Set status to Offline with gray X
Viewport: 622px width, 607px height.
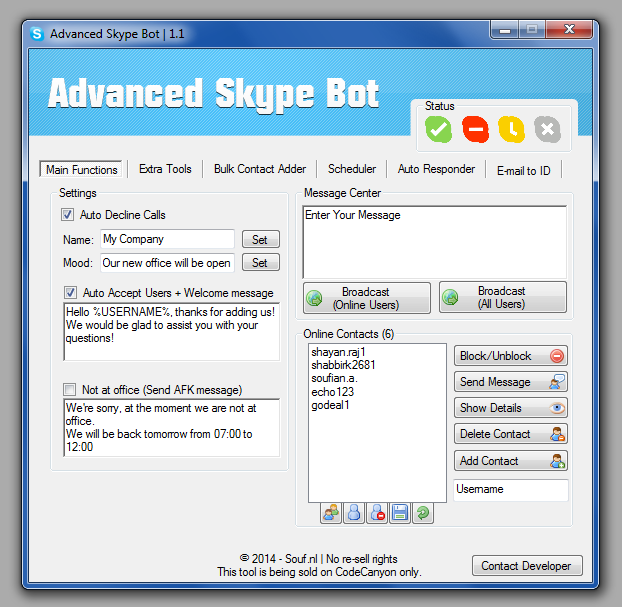coord(546,129)
